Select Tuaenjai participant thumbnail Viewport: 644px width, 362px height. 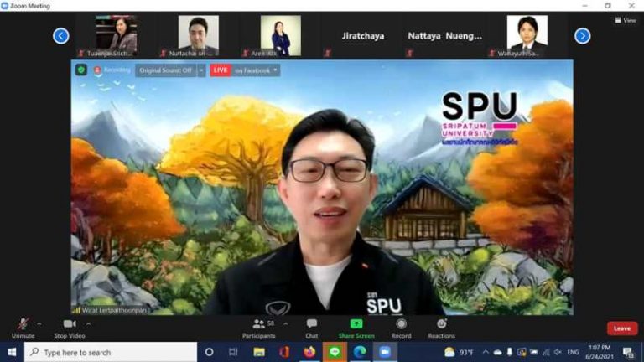[x=117, y=36]
